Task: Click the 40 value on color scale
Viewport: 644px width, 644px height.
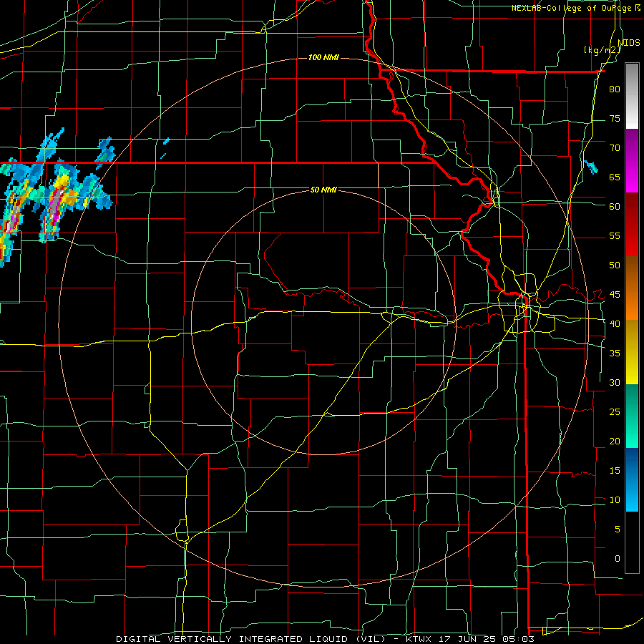Action: click(x=615, y=324)
